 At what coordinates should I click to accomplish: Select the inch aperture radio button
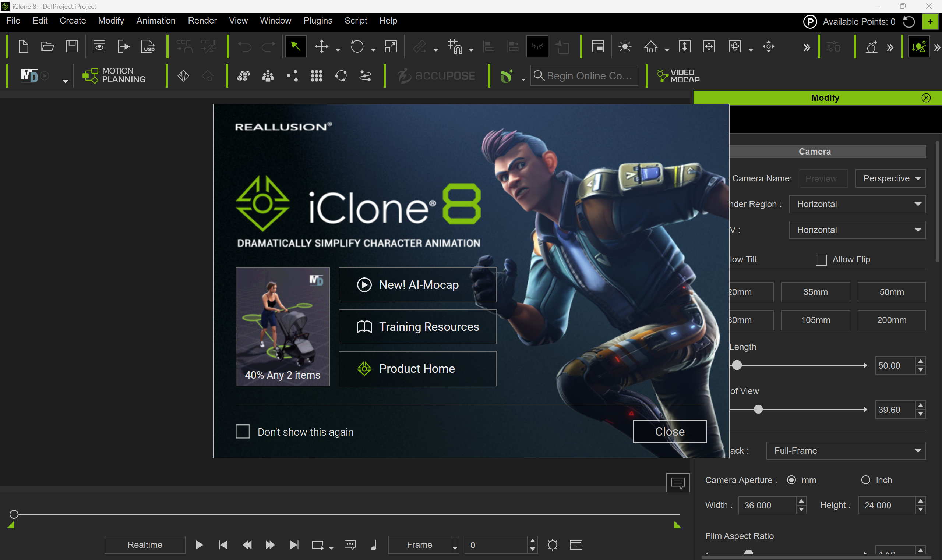tap(866, 480)
